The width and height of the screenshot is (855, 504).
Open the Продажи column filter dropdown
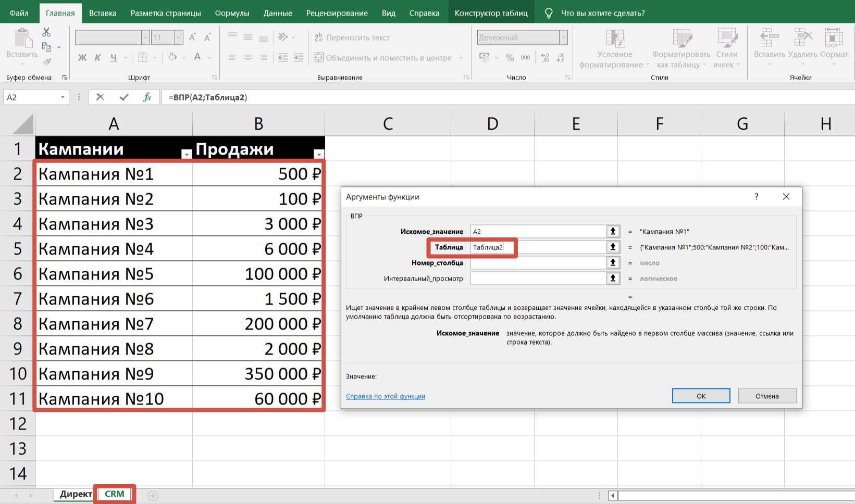point(319,154)
